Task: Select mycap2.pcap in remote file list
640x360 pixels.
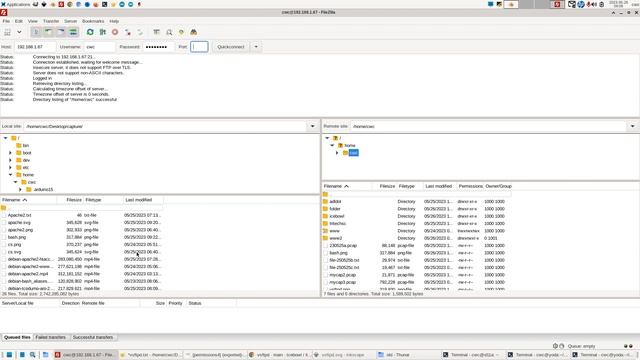Action: (x=343, y=275)
